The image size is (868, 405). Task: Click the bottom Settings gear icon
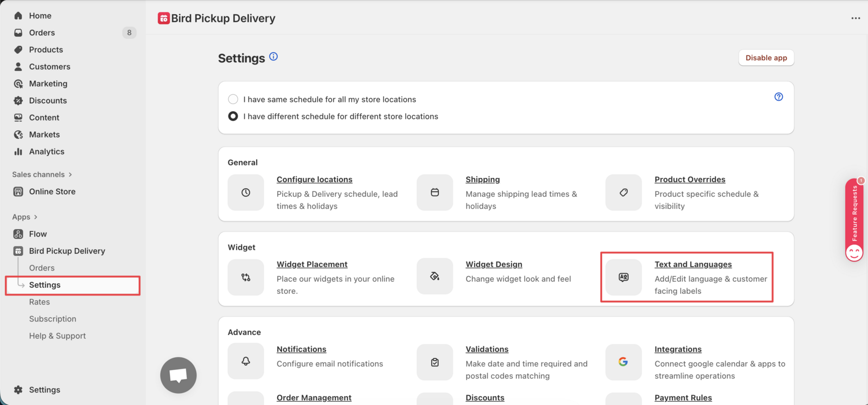(18, 390)
